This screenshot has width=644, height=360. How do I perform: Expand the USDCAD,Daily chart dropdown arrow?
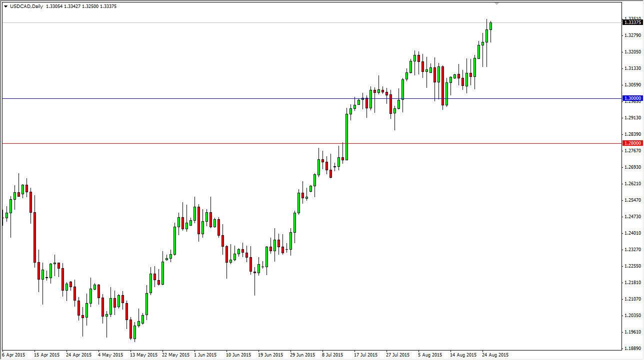coord(6,6)
